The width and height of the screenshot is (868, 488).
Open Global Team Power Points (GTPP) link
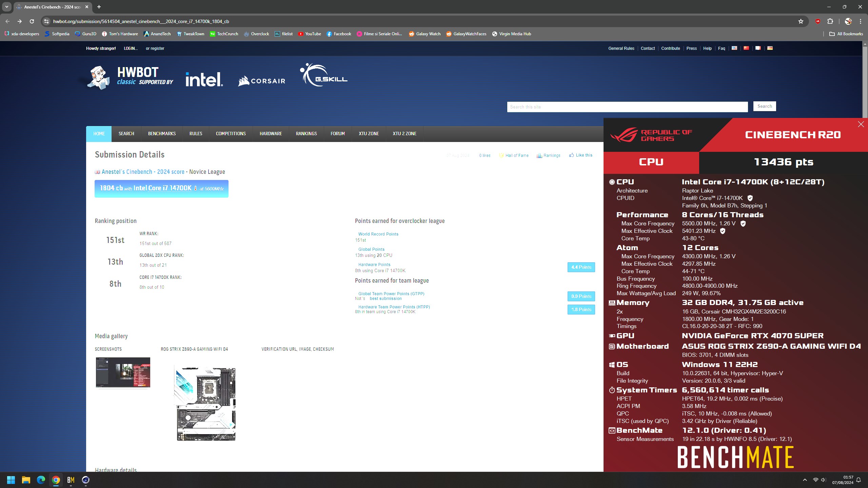pos(391,294)
